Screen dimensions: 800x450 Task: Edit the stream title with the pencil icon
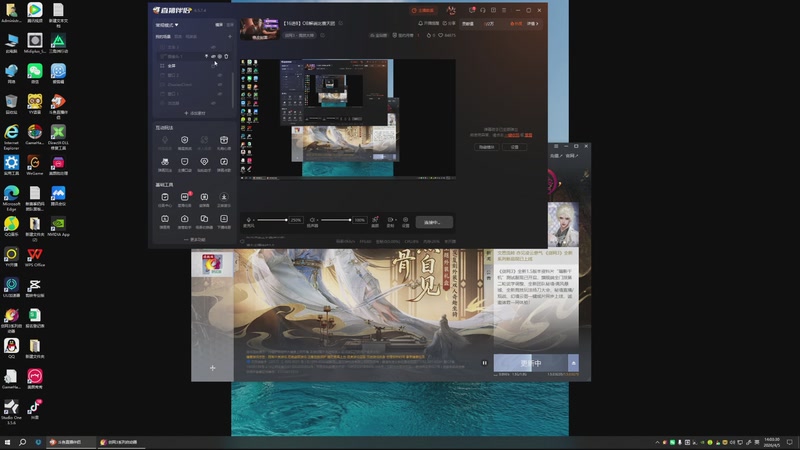point(341,23)
